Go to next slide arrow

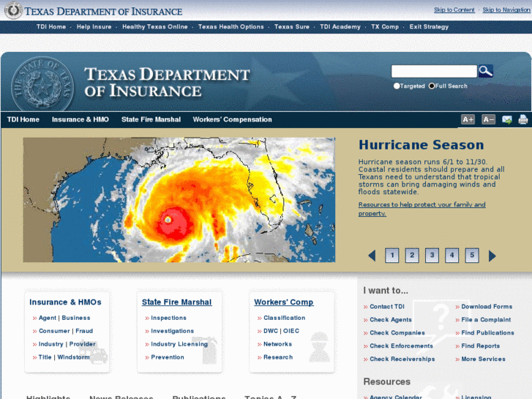pyautogui.click(x=492, y=256)
